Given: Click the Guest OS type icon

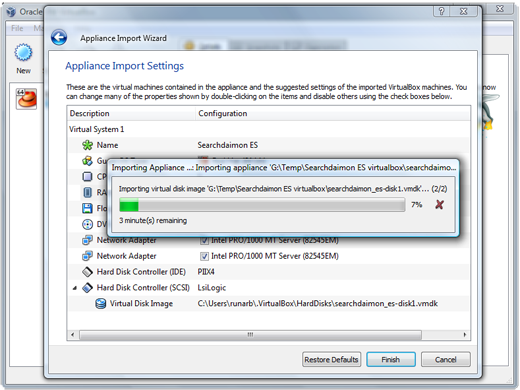Looking at the screenshot, I should coord(87,161).
